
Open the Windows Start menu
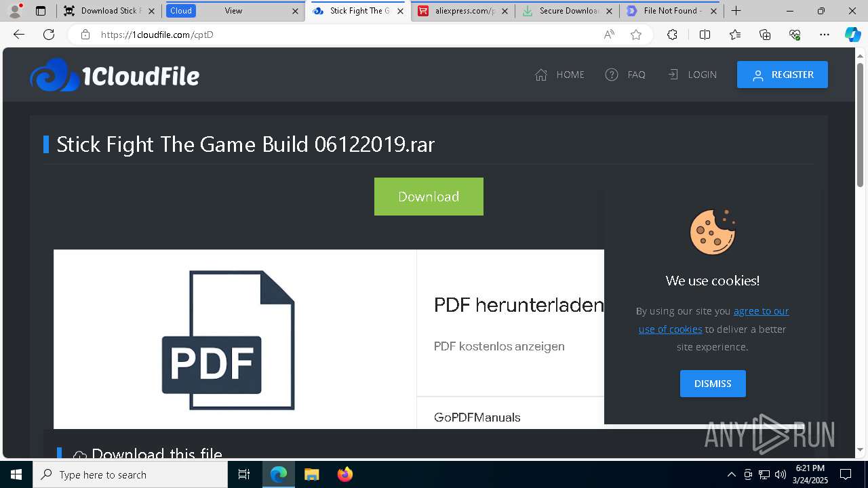16,474
